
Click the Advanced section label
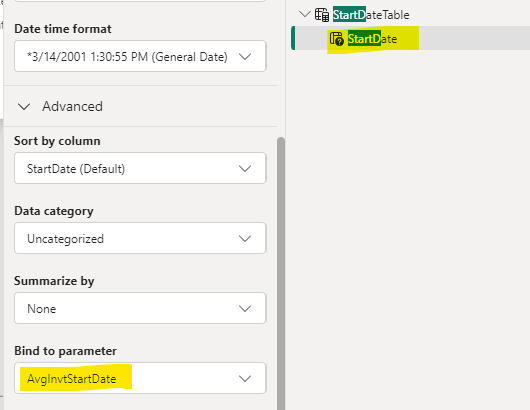pos(72,106)
